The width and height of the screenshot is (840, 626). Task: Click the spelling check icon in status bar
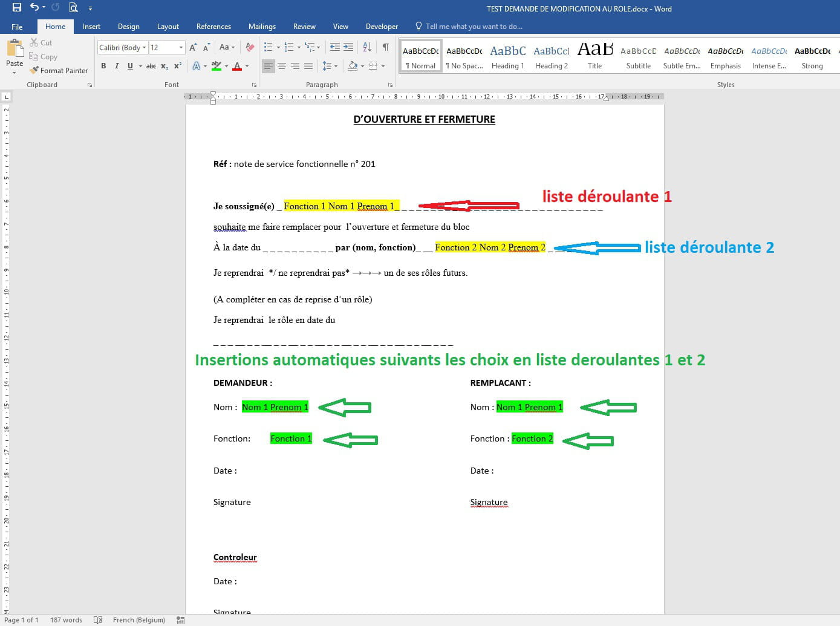[98, 620]
